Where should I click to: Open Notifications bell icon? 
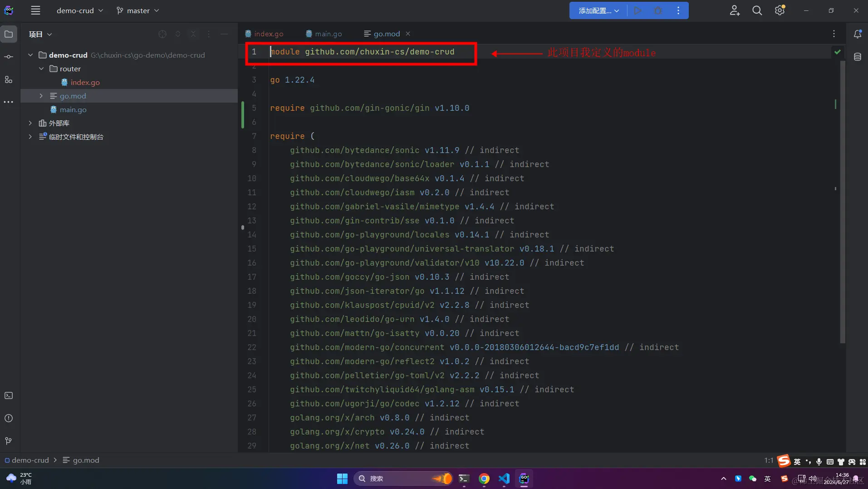(858, 34)
